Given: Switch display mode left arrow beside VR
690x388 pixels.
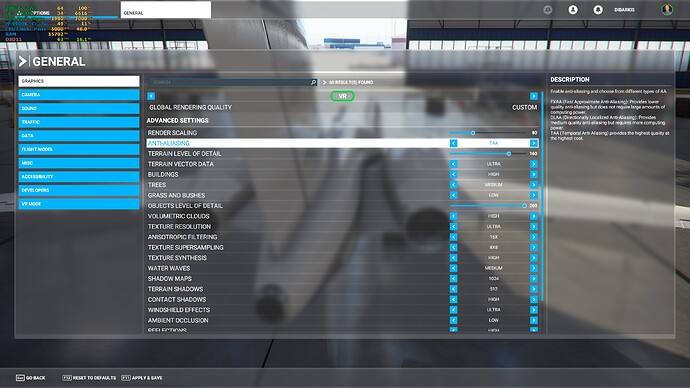Looking at the screenshot, I should 151,96.
